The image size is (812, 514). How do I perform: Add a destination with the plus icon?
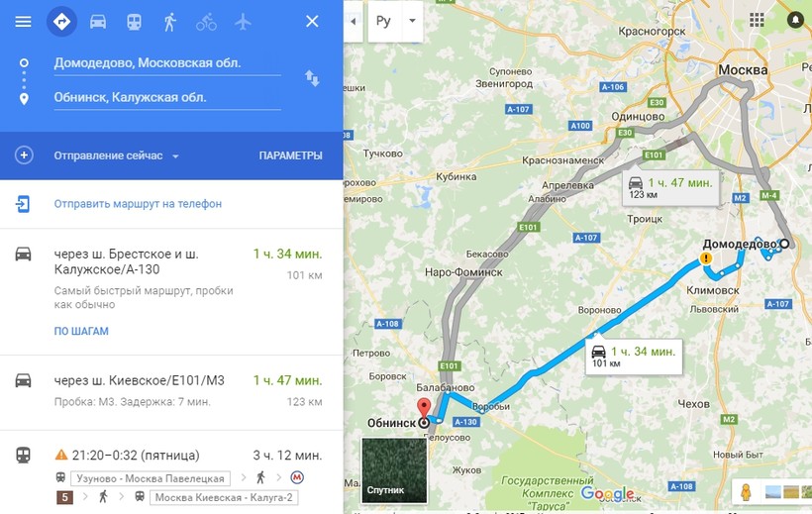point(24,155)
